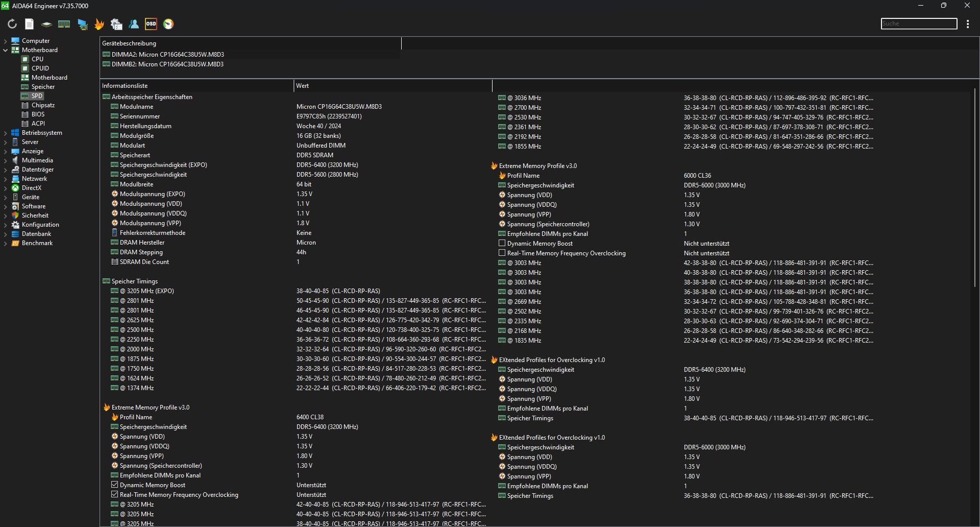Click the gauge meter toolbar icon

tap(168, 24)
